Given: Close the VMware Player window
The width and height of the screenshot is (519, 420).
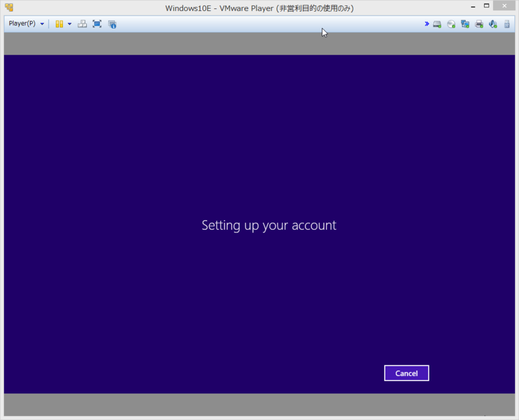Looking at the screenshot, I should click(504, 6).
